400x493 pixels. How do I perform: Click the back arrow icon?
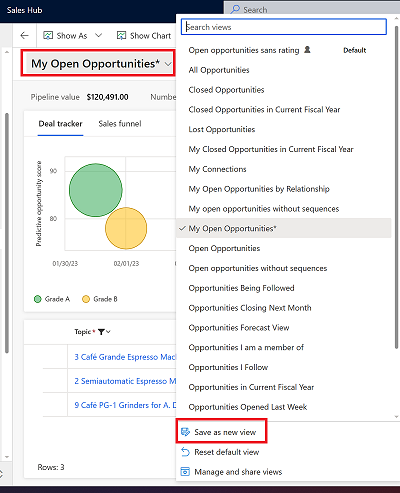point(24,35)
